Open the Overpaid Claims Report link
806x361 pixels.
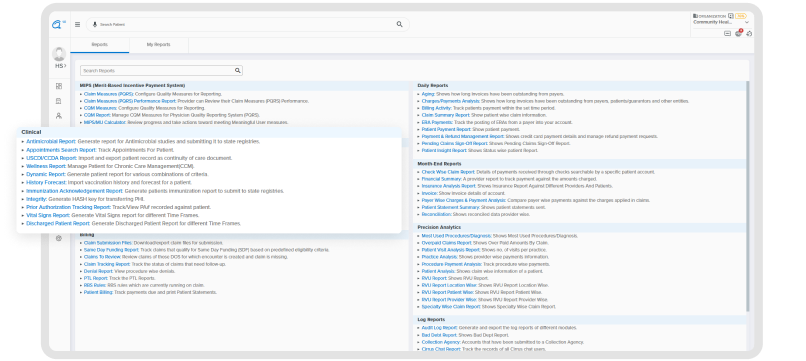[x=447, y=243]
